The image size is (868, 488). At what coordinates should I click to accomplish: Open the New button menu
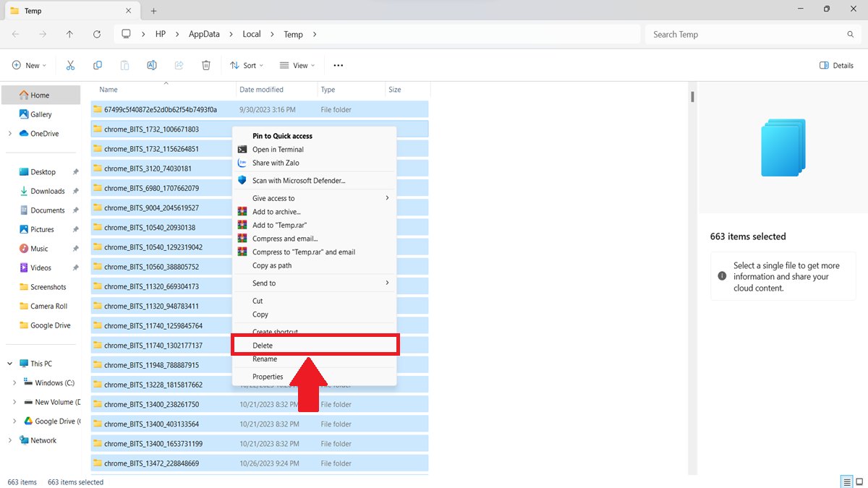pyautogui.click(x=29, y=65)
